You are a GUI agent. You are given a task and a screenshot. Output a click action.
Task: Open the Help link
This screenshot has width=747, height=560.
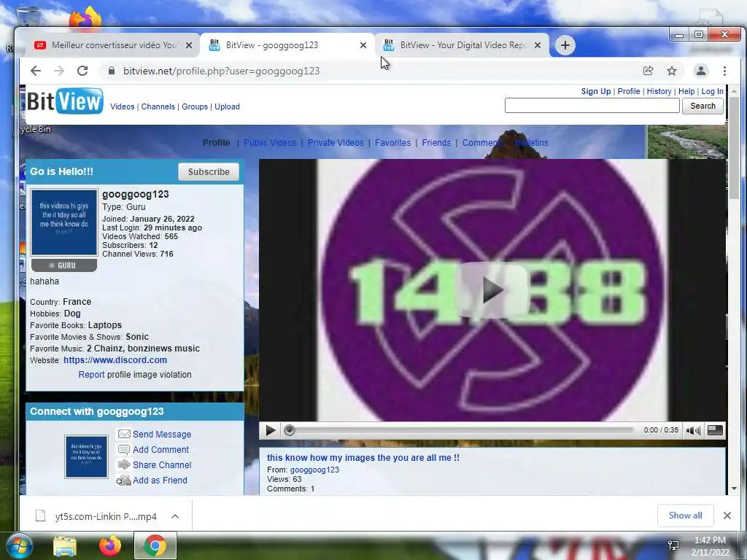coord(686,91)
